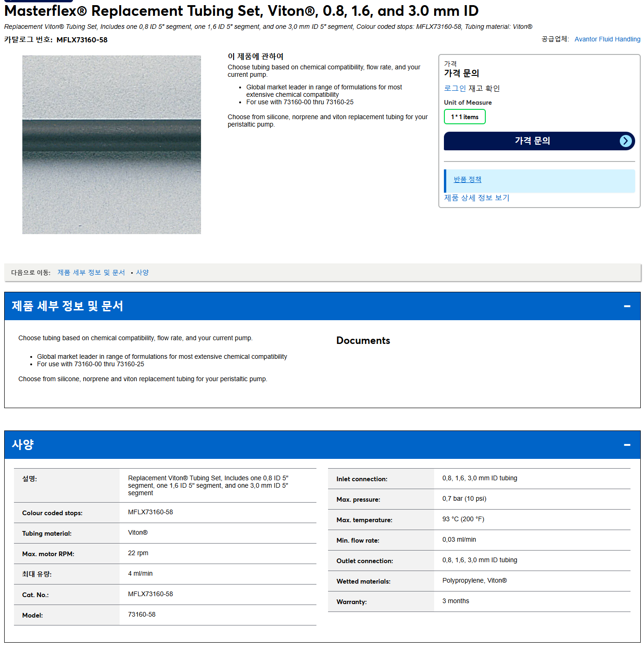Click the 설명 description value text

click(x=208, y=486)
